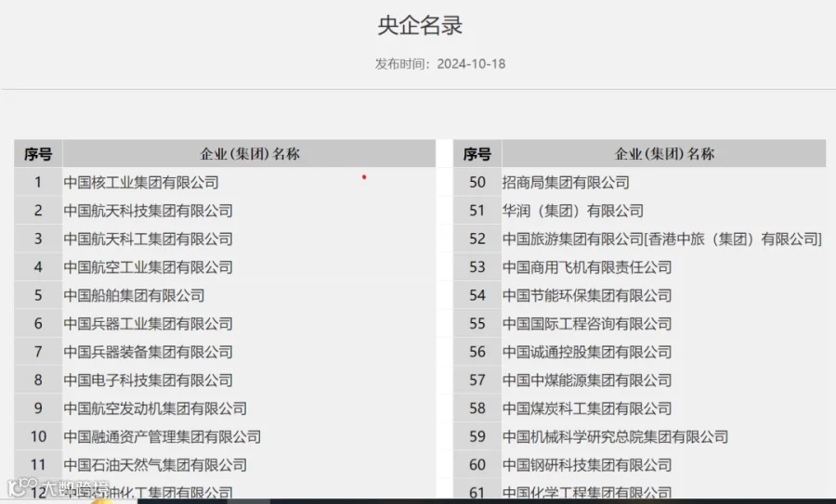836x504 pixels.
Task: Click serial number 50 cell
Action: pyautogui.click(x=477, y=183)
